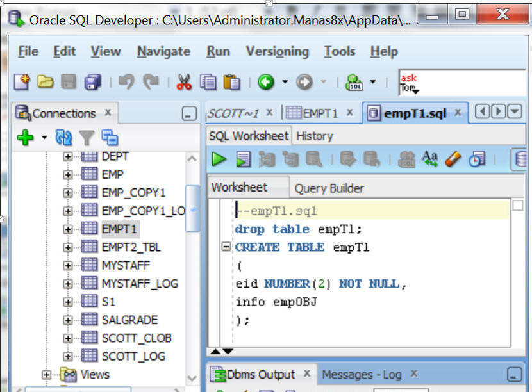The height and width of the screenshot is (392, 532).
Task: Go back with the green arrow
Action: (265, 82)
